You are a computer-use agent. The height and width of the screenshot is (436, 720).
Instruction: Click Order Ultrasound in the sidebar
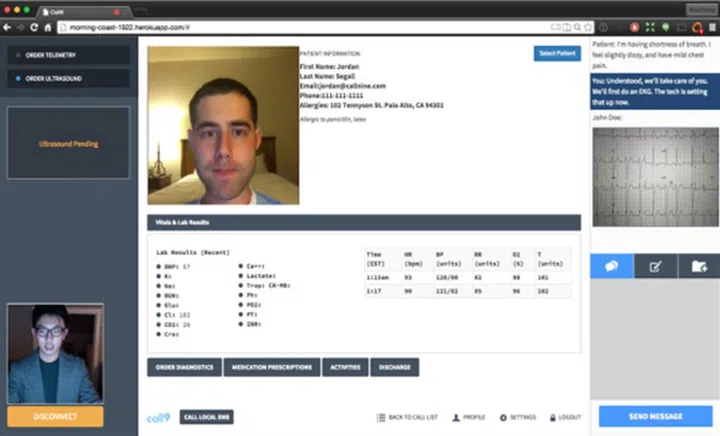point(68,78)
